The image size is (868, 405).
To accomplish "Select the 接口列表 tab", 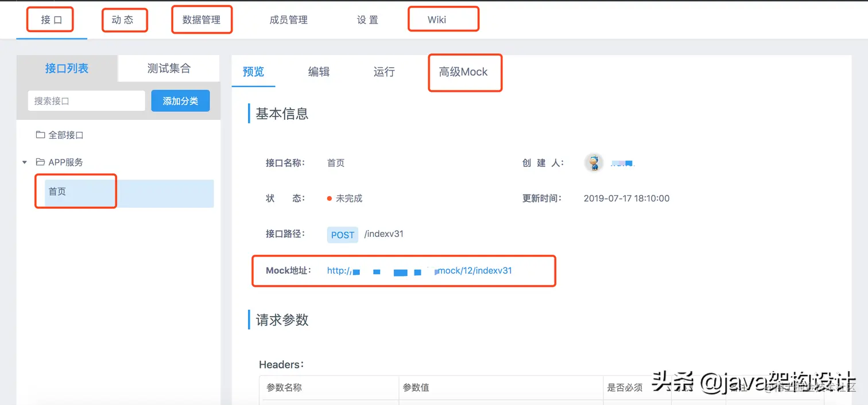I will coord(67,68).
